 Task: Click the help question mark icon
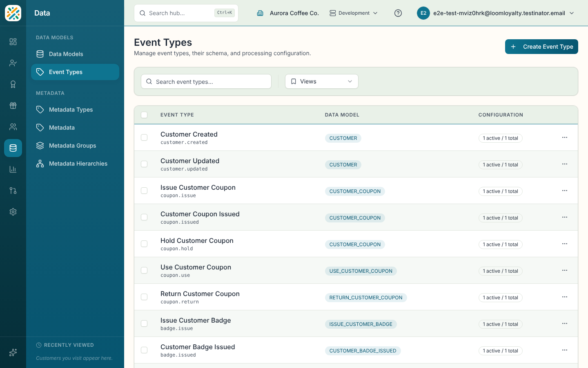pyautogui.click(x=398, y=13)
